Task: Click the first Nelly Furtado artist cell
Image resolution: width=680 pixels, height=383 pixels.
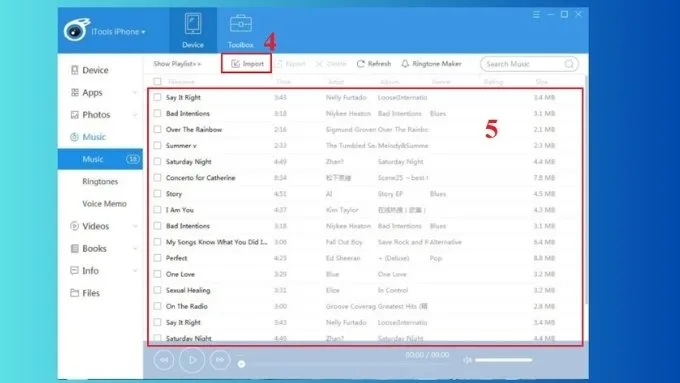Action: (x=346, y=98)
